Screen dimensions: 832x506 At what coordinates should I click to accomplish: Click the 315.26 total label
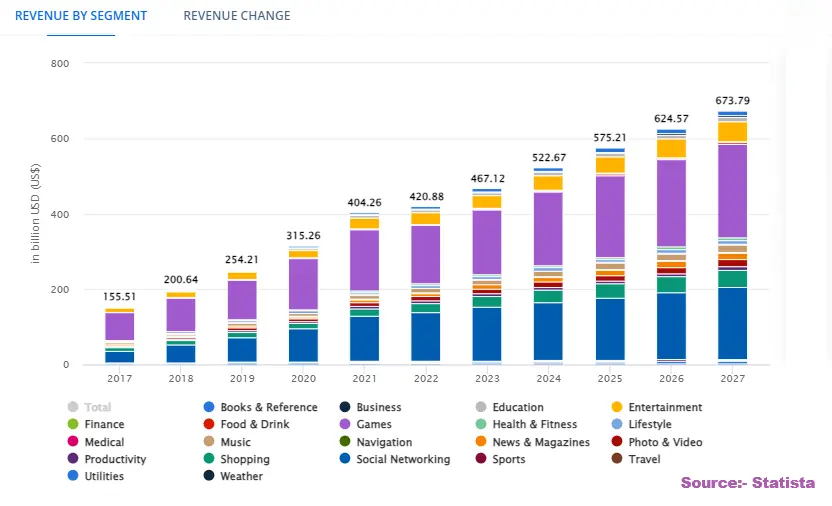pyautogui.click(x=304, y=235)
